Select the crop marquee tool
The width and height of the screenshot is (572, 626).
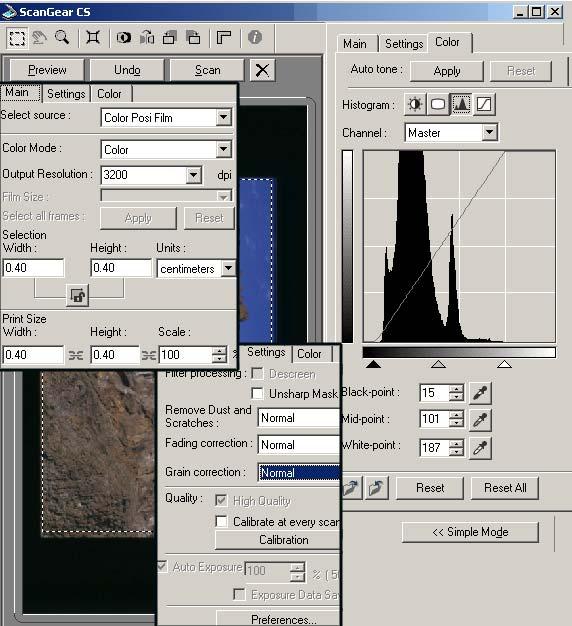click(x=17, y=38)
